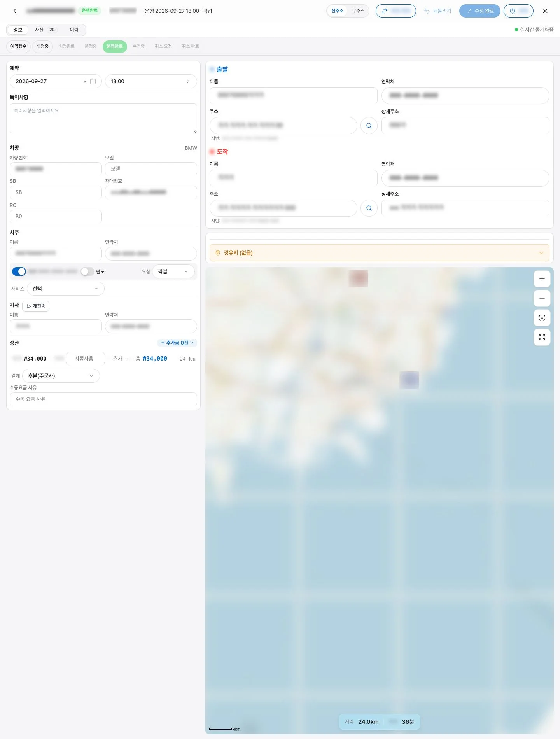Select the 신주소 address option
Screen dimensions: 560x739
[337, 11]
